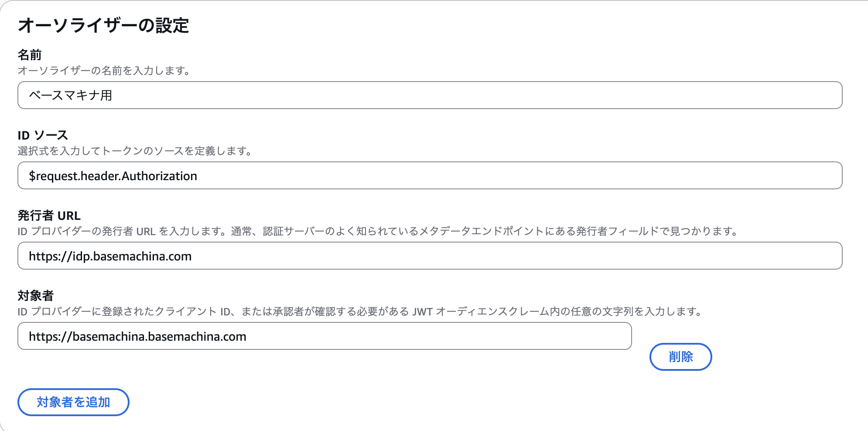Select the 発行者 URL input field
The width and height of the screenshot is (868, 431).
393,256
